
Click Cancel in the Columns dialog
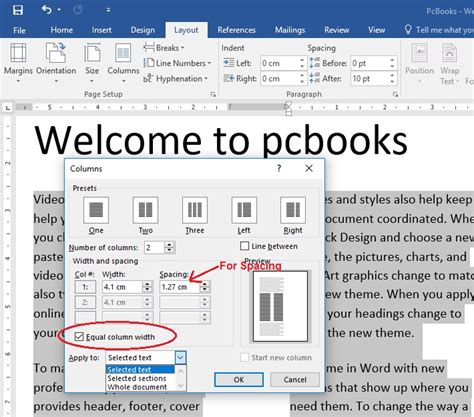295,380
